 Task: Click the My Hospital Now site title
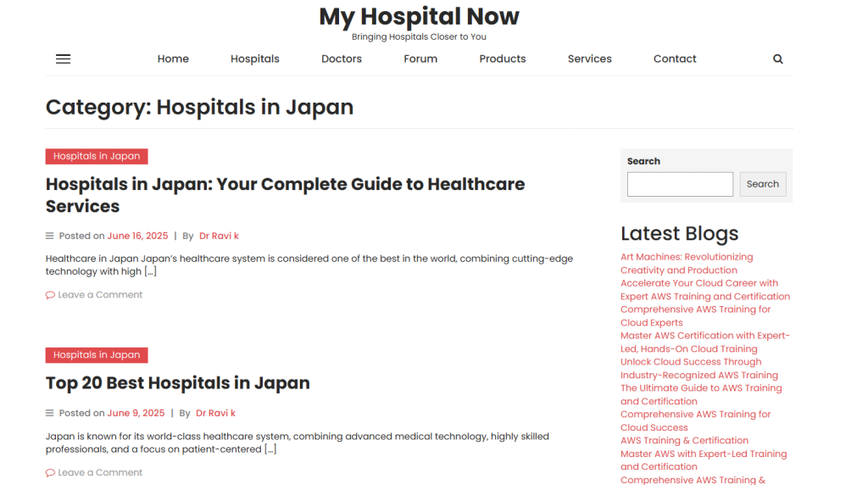[x=419, y=16]
